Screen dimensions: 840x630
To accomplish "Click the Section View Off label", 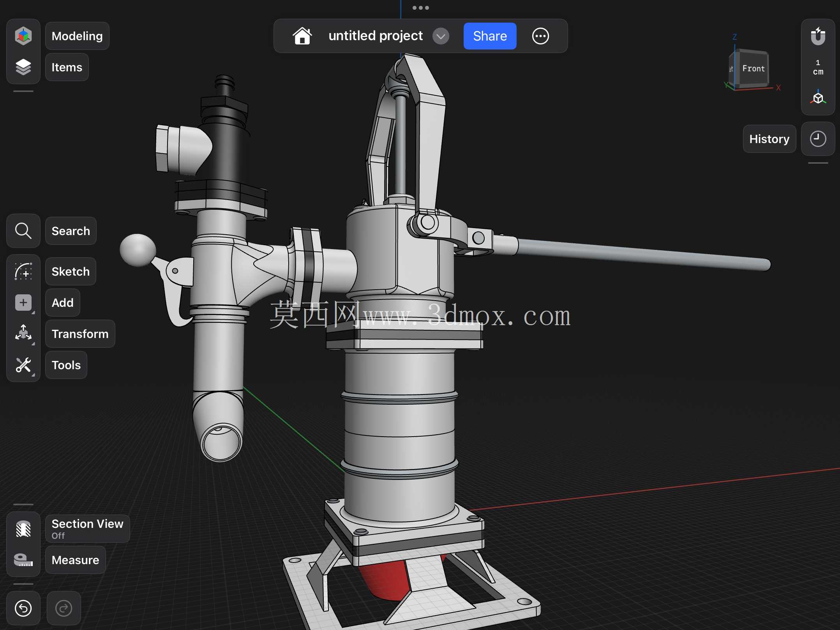I will (x=87, y=529).
